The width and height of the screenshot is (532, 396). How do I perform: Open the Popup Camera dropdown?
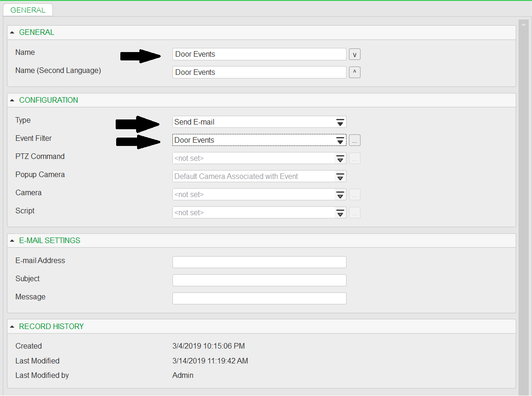pos(340,177)
